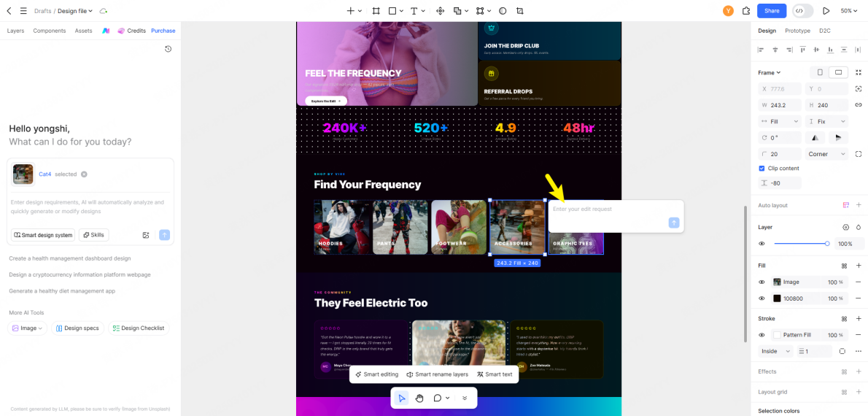Image resolution: width=868 pixels, height=416 pixels.
Task: Go back using the top-left arrow
Action: click(x=9, y=10)
